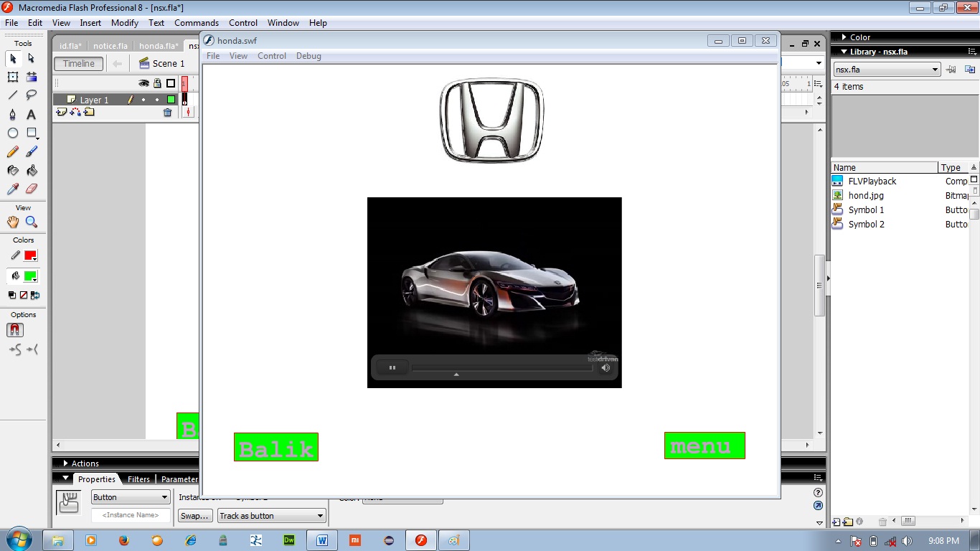Click the Delete Layer trash icon
Image resolution: width=980 pixels, height=551 pixels.
[x=168, y=112]
